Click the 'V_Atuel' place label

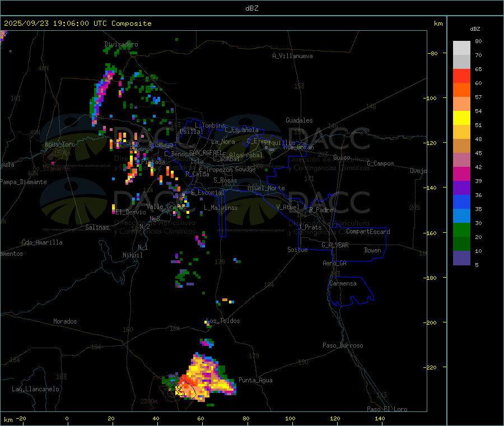click(288, 207)
